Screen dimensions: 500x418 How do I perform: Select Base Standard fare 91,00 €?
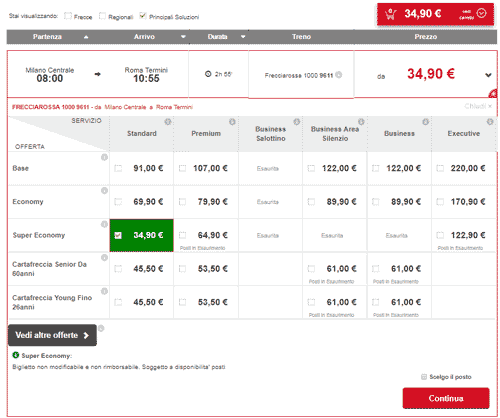tap(118, 168)
